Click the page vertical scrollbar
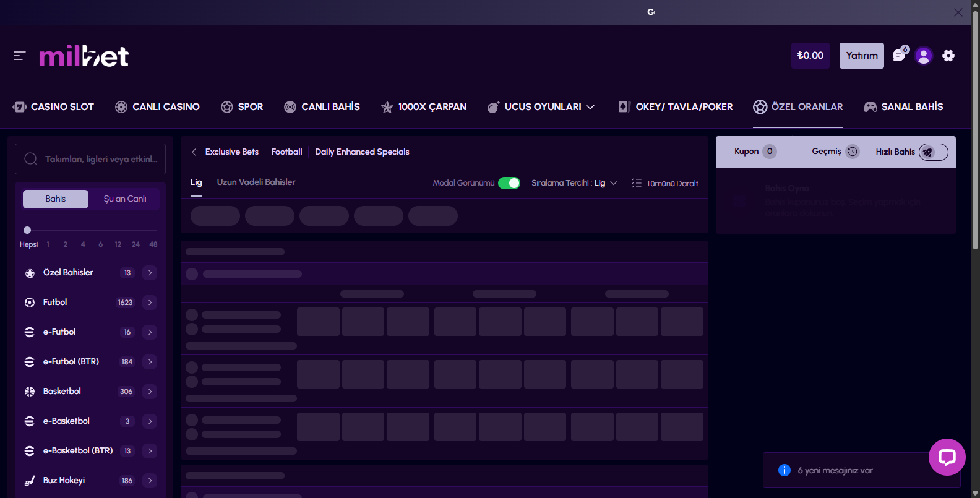The image size is (980, 498). click(x=975, y=130)
